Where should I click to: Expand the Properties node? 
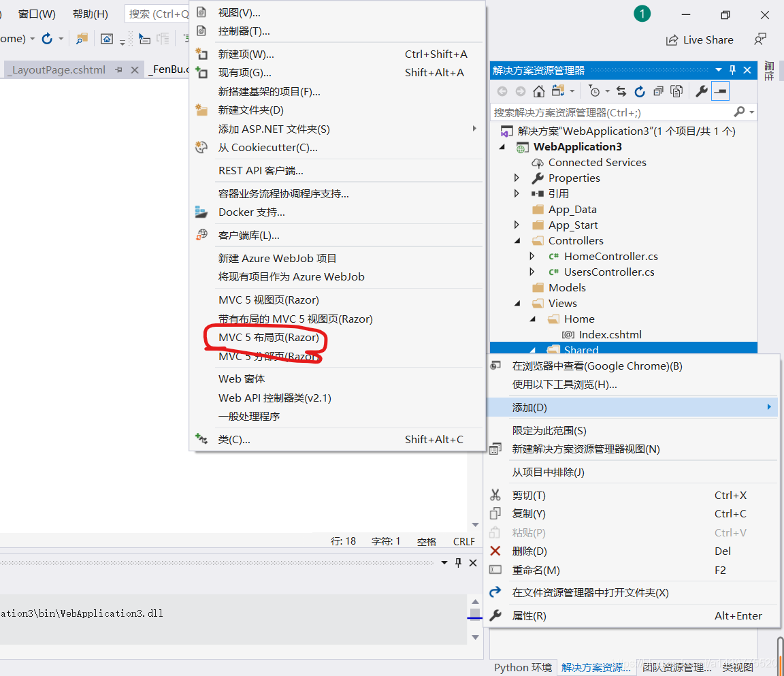[517, 178]
